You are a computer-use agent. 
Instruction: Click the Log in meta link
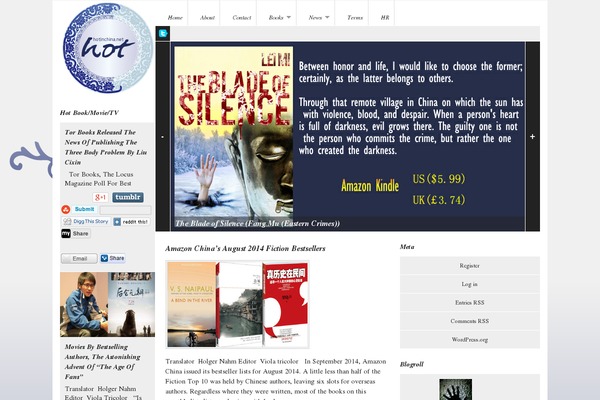click(x=470, y=284)
